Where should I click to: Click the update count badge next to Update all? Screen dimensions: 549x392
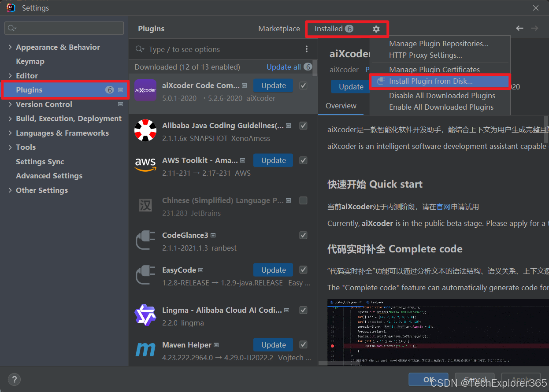(x=308, y=67)
